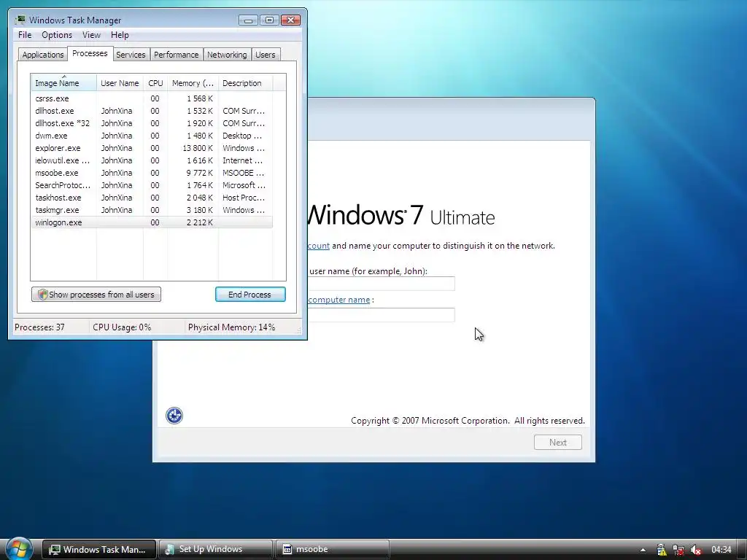Image resolution: width=747 pixels, height=560 pixels.
Task: Select the dwm.exe process
Action: 152,136
